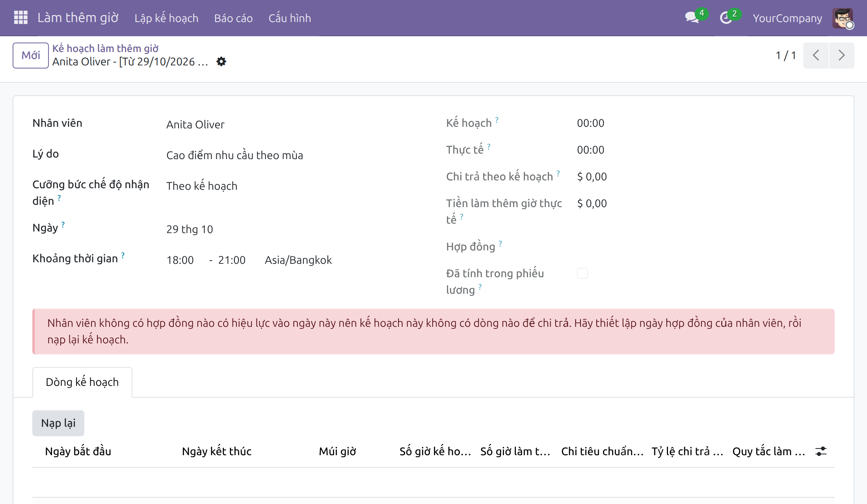Click the user avatar picture
867x504 pixels.
[x=843, y=18]
